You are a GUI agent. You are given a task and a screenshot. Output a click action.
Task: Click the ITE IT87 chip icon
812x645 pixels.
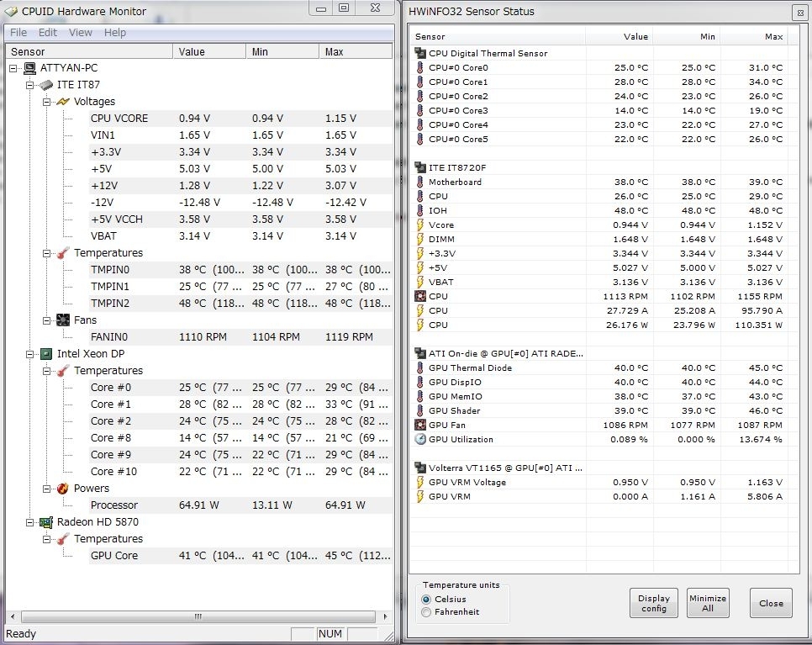pos(46,85)
